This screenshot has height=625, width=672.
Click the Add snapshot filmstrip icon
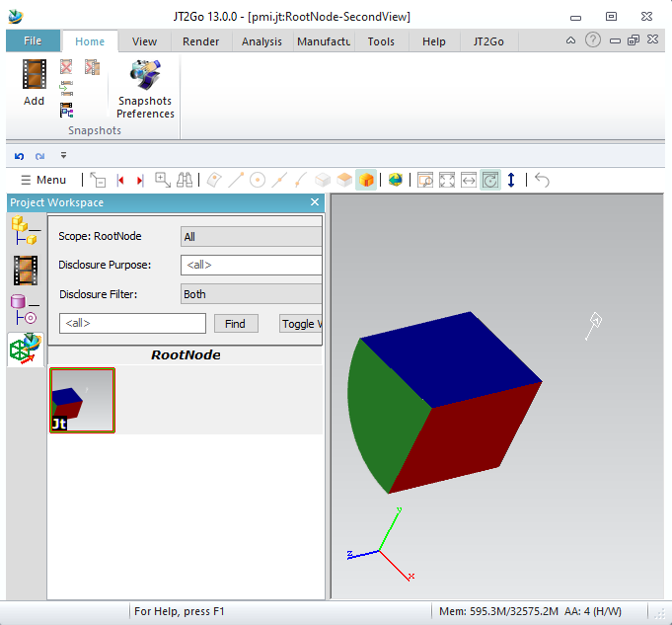(x=35, y=75)
